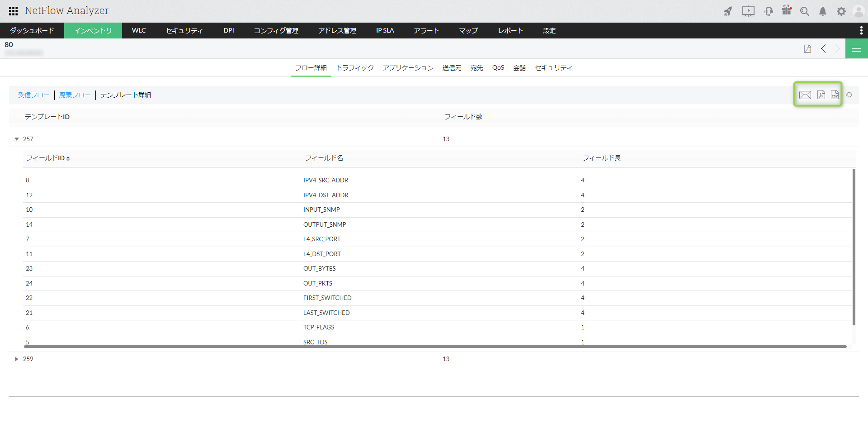Click the L4_SRC_PORT field name
Screen dimensions: 868x424
pos(322,239)
